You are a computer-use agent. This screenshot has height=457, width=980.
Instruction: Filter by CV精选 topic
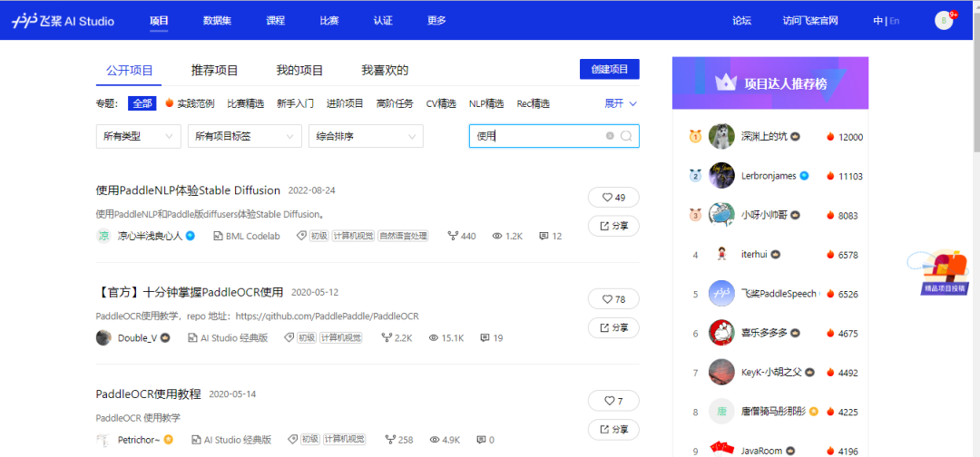(x=441, y=103)
